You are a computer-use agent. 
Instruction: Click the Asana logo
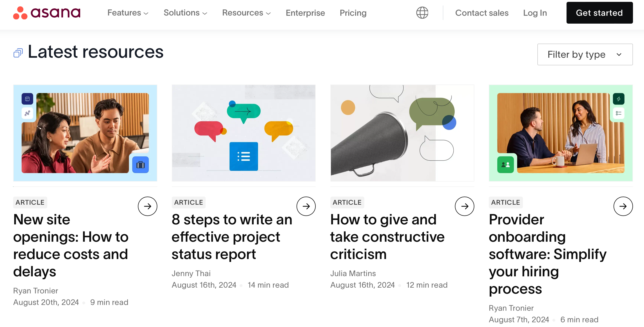[47, 13]
